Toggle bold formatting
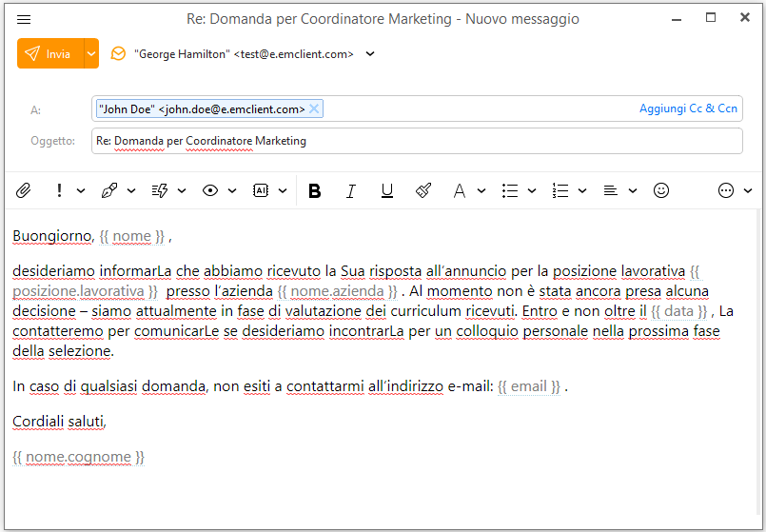766x532 pixels. pos(315,190)
